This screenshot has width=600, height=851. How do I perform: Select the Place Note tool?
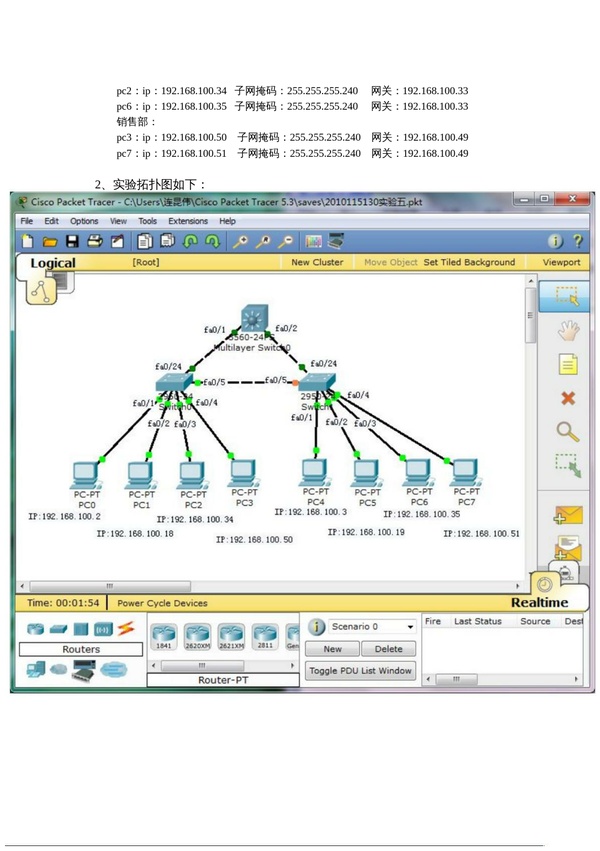[x=567, y=364]
